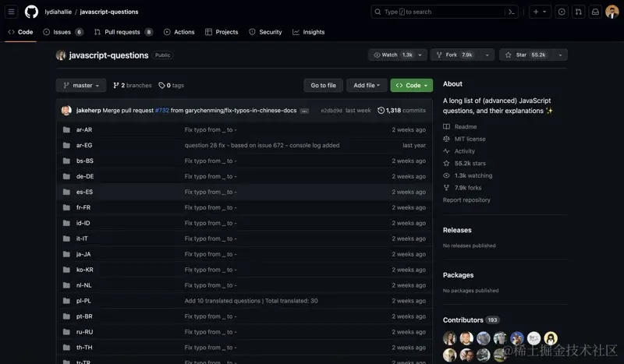624x364 pixels.
Task: Open the jakeherp author link
Action: 88,111
